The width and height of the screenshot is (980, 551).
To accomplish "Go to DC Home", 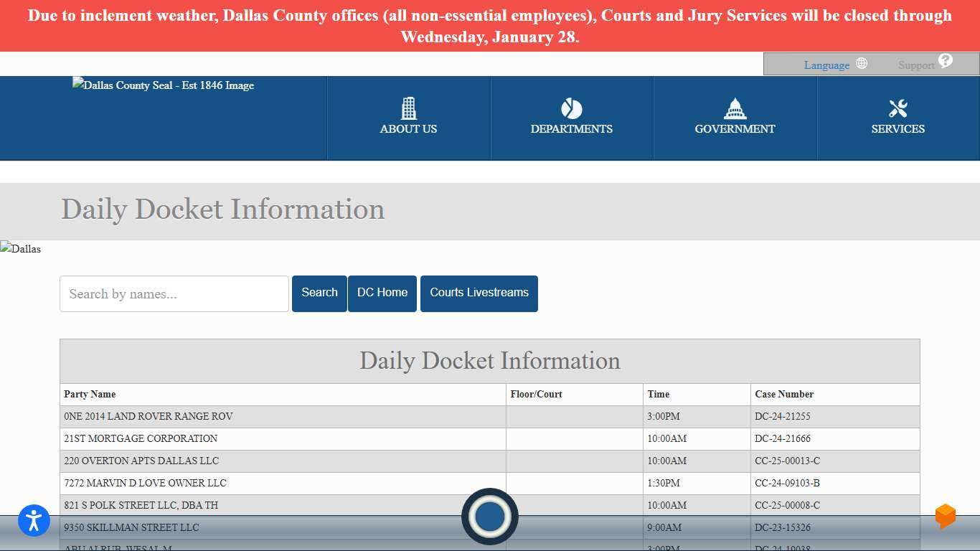I will (382, 293).
